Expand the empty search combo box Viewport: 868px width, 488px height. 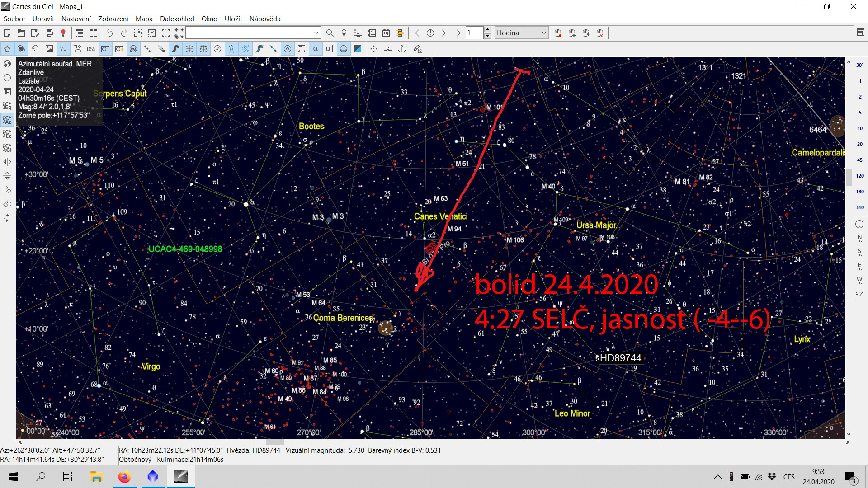coord(316,33)
